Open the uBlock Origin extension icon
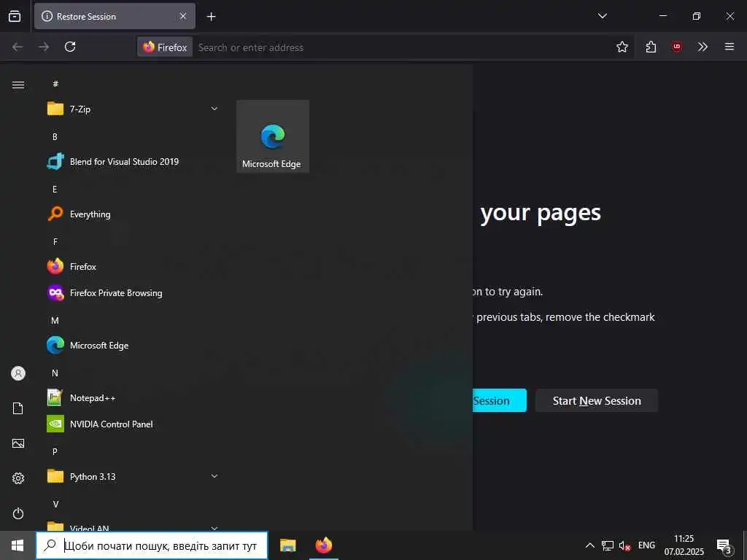Image resolution: width=747 pixels, height=560 pixels. pyautogui.click(x=676, y=47)
